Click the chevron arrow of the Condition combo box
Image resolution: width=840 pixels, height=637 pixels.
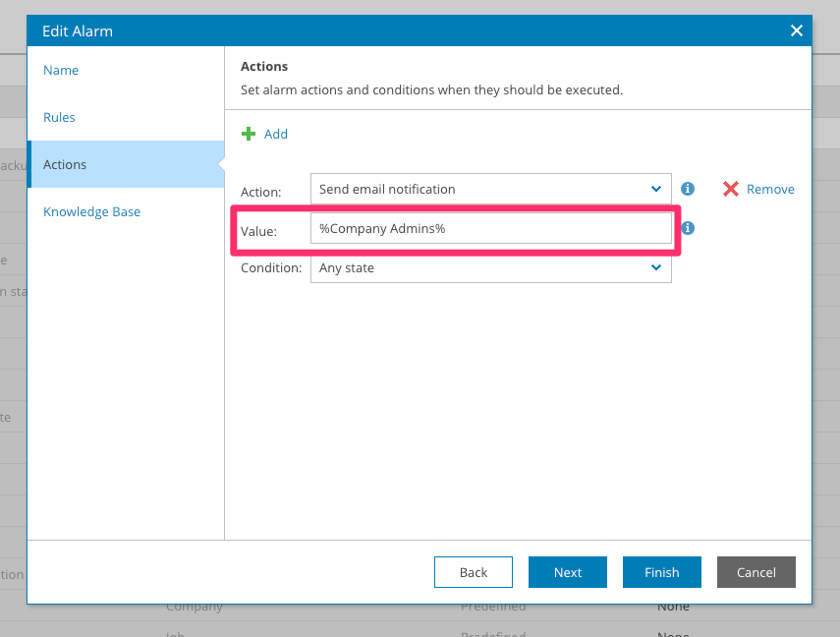(656, 267)
